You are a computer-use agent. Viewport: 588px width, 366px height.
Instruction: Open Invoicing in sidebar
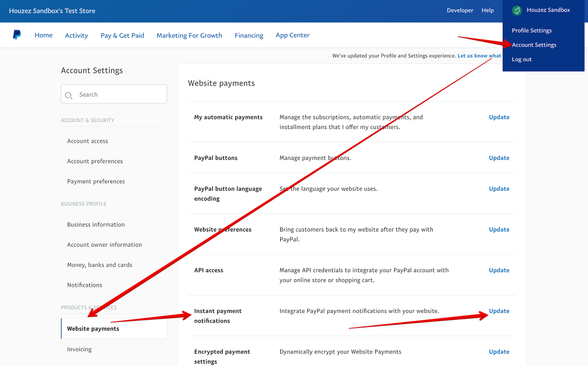[79, 349]
